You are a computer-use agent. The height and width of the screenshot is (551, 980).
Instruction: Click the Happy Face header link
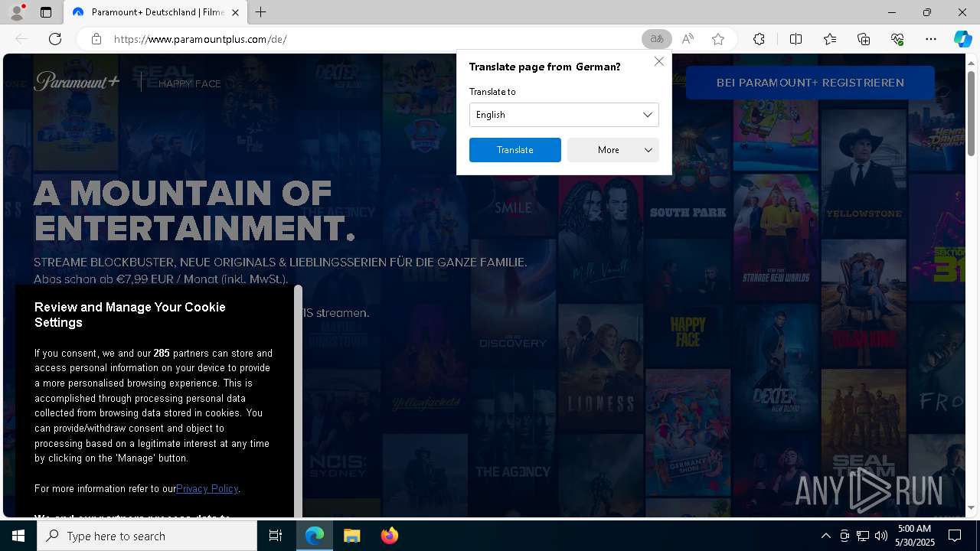pos(189,83)
